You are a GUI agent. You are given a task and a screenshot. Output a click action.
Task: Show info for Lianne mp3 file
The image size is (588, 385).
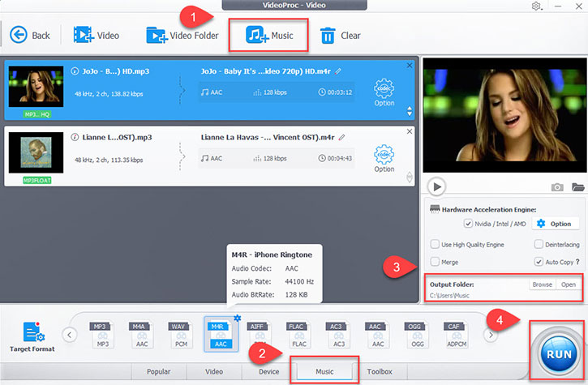[75, 137]
